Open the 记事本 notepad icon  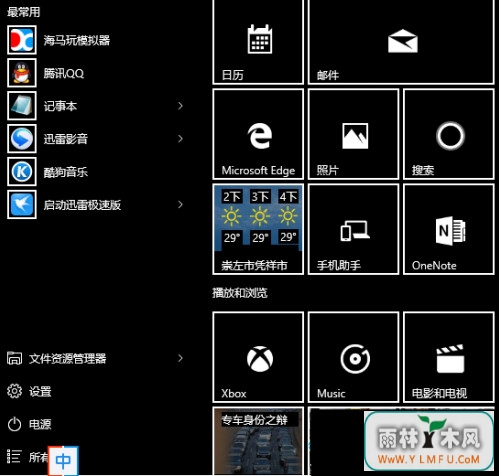[22, 106]
